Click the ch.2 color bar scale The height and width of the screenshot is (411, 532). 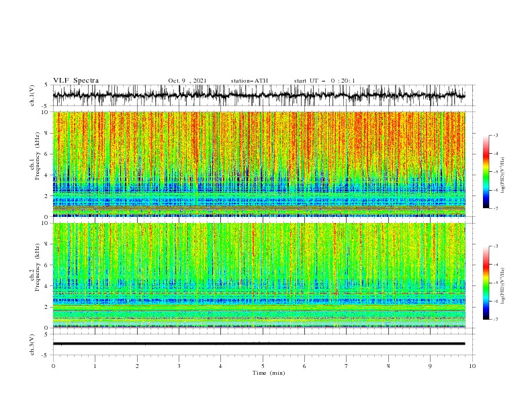pos(486,283)
